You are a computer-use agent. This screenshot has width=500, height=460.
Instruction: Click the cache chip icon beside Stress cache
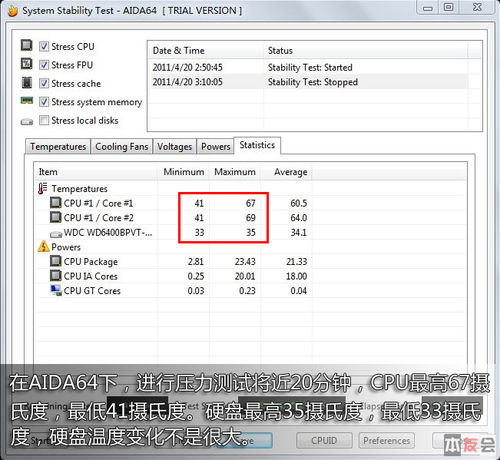click(x=27, y=82)
